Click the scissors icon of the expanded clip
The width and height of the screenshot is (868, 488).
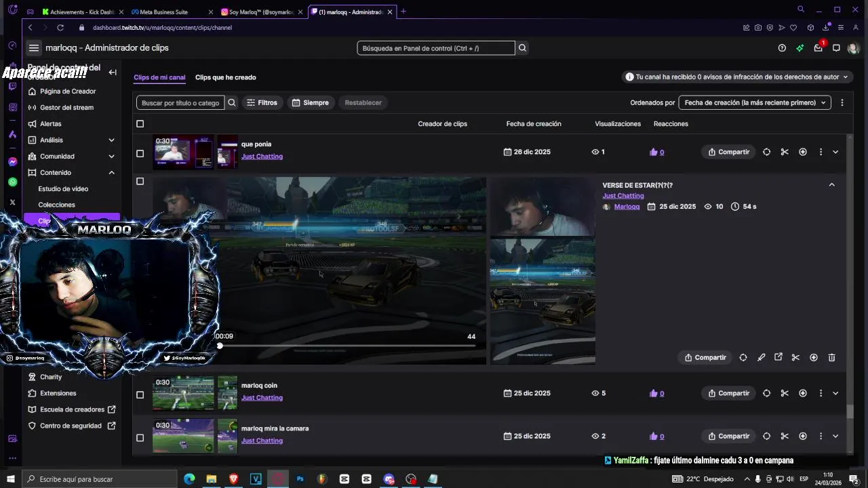pyautogui.click(x=795, y=358)
